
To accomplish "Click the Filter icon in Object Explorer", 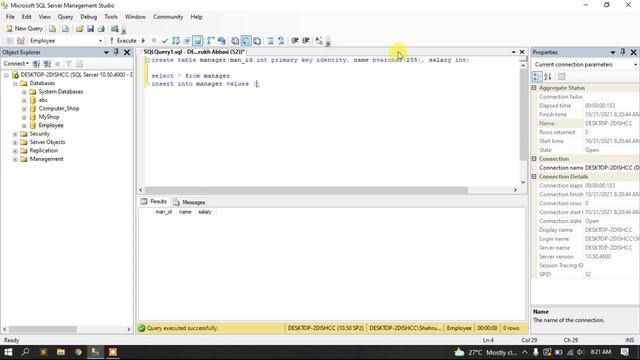I will [x=69, y=64].
